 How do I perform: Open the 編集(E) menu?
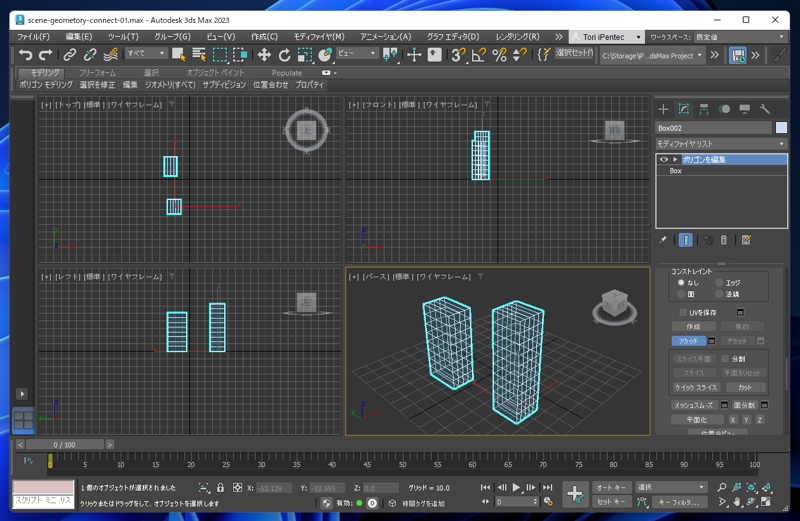coord(79,37)
